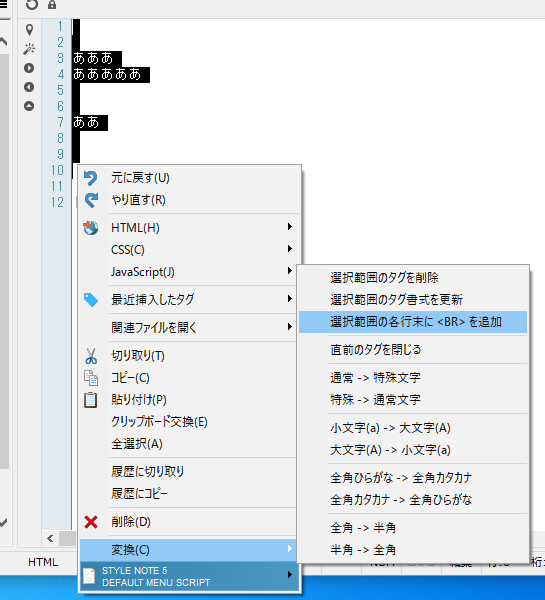Convert 小文字(a) -> 大文字(A)
Image resolution: width=545 pixels, height=600 pixels.
[413, 428]
